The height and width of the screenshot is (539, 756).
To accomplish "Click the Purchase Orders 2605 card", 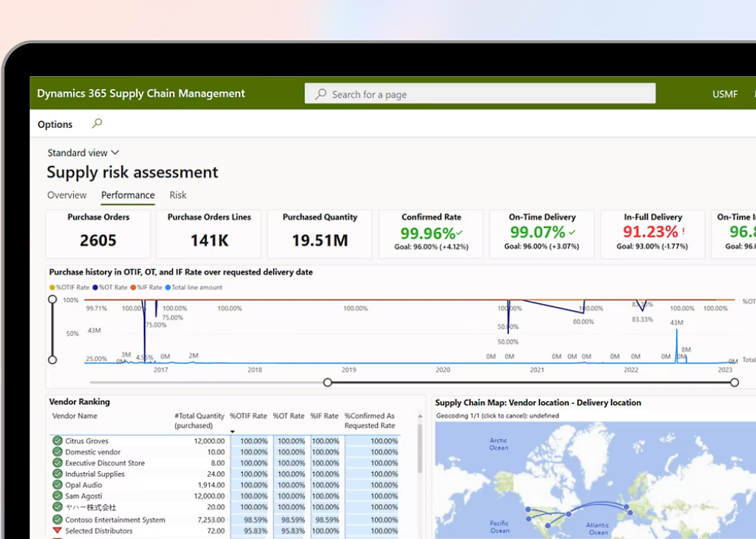I will click(x=98, y=234).
